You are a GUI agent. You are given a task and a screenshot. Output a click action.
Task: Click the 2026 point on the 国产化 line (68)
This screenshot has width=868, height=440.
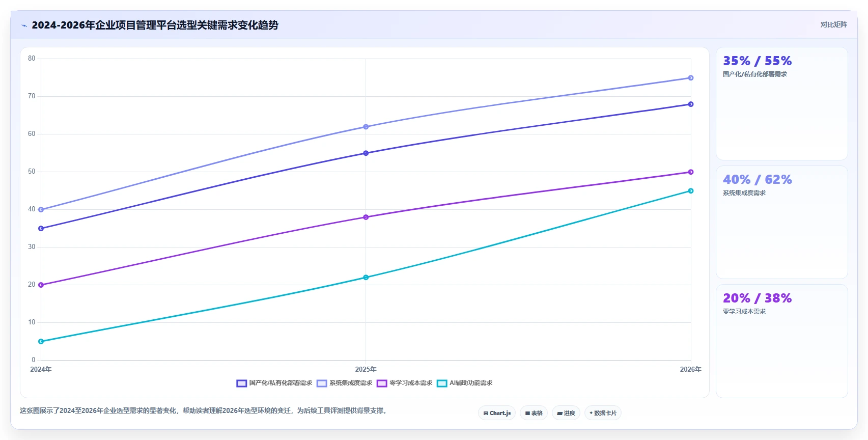point(691,104)
